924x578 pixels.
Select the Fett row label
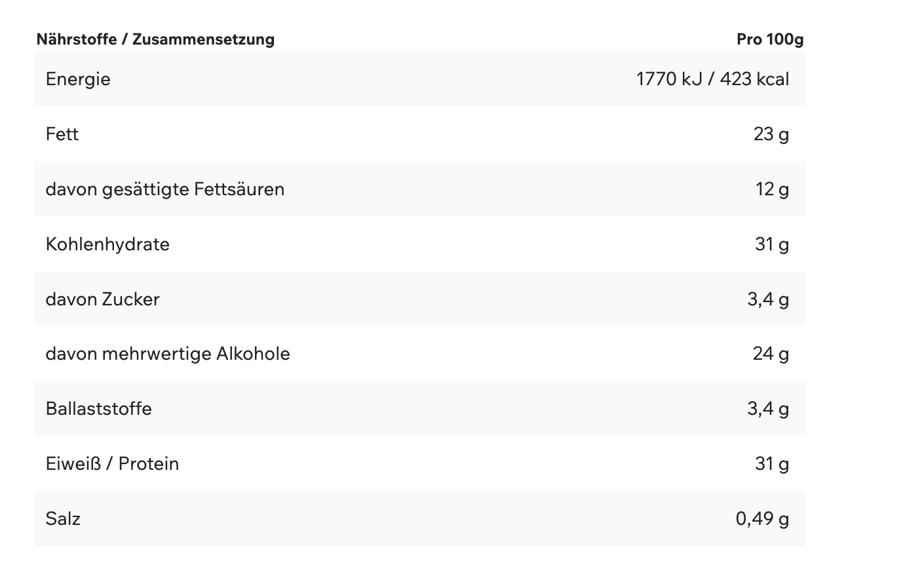(x=62, y=134)
